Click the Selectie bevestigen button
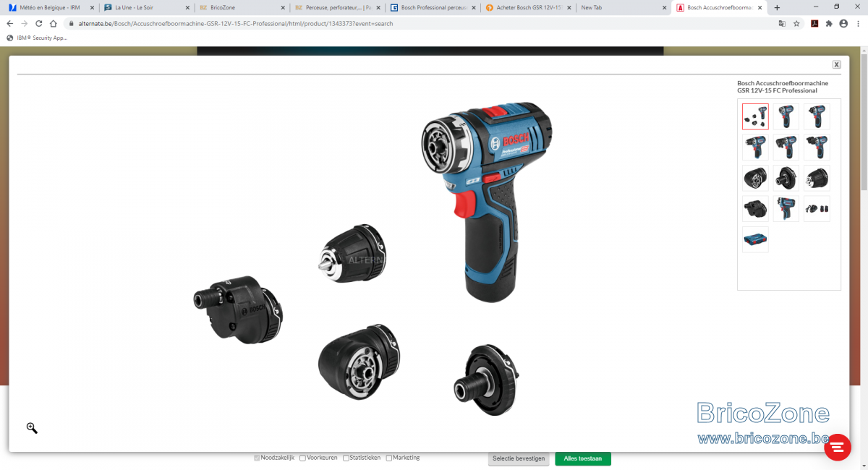 pyautogui.click(x=519, y=458)
